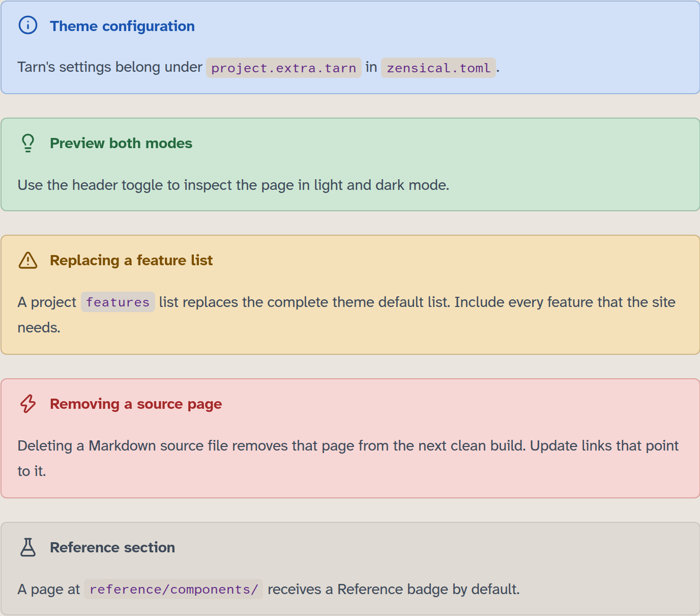Click the lightbulb icon beside Preview both modes

click(28, 143)
